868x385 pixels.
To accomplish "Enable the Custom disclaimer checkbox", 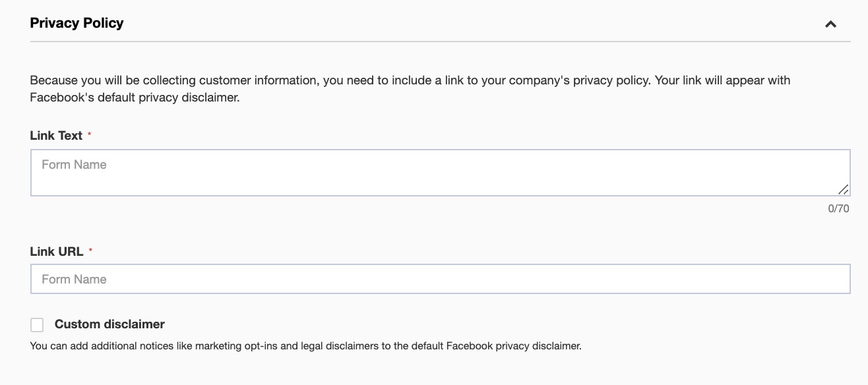I will click(x=37, y=325).
